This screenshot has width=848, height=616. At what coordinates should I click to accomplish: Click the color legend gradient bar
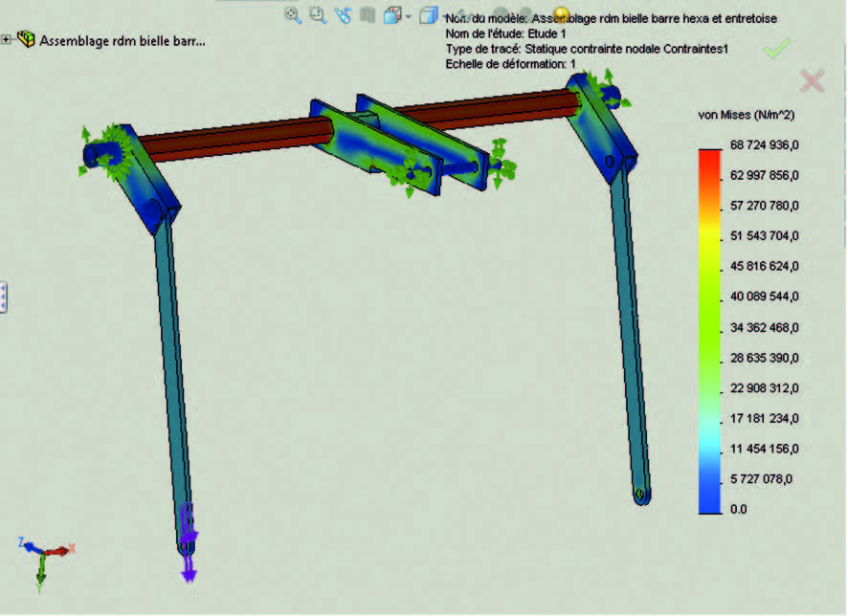coord(709,330)
